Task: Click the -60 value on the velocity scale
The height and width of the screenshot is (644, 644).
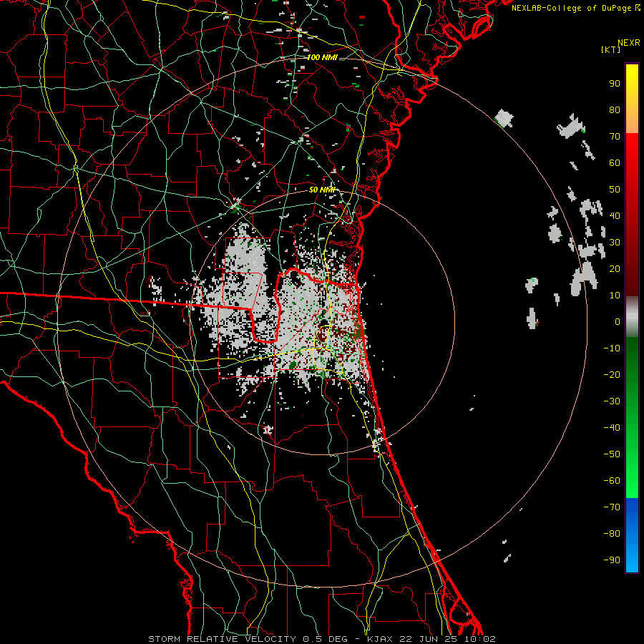Action: (x=612, y=481)
